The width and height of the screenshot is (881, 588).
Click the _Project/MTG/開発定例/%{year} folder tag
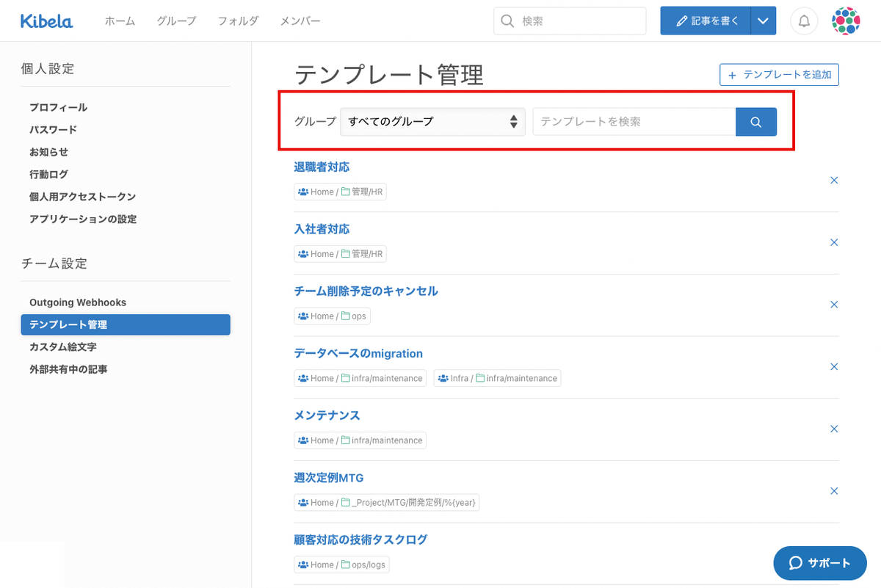pos(388,503)
